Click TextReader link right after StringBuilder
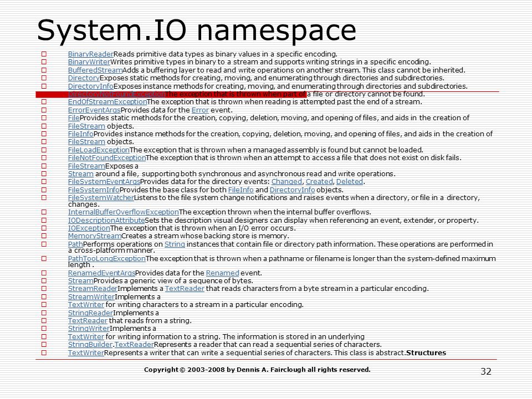The height and width of the screenshot is (399, 532). tap(134, 344)
